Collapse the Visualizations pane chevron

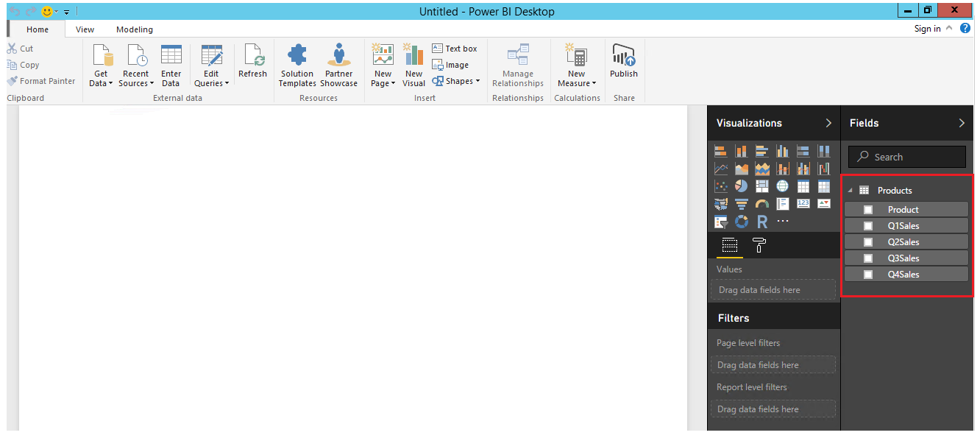828,123
